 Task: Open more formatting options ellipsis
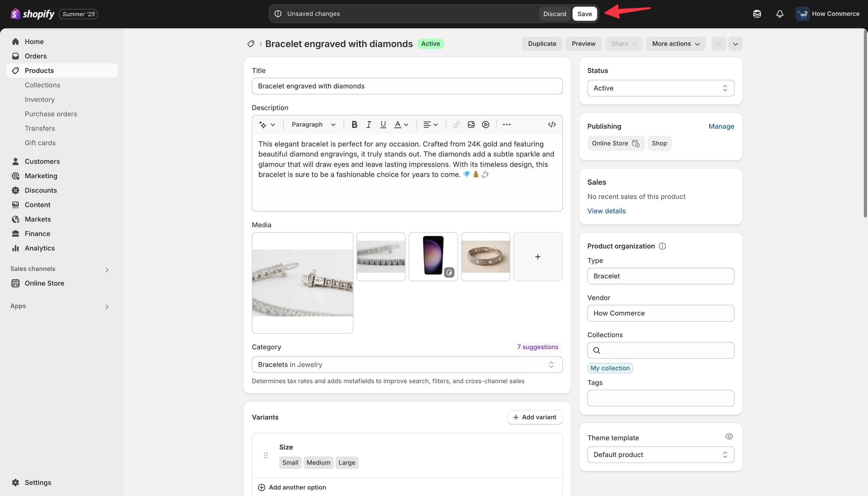[x=507, y=125]
